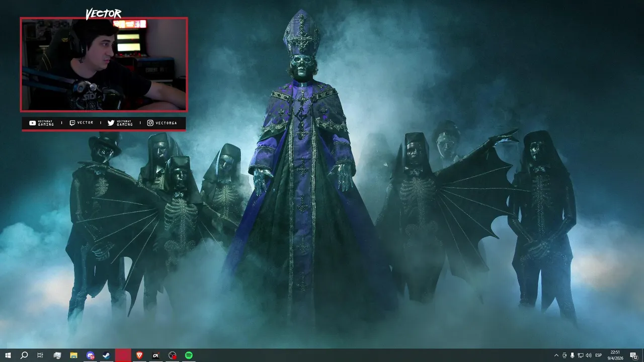Screen dimensions: 644x362
Task: Click Instagram Vectorga label in overlay
Action: 162,123
